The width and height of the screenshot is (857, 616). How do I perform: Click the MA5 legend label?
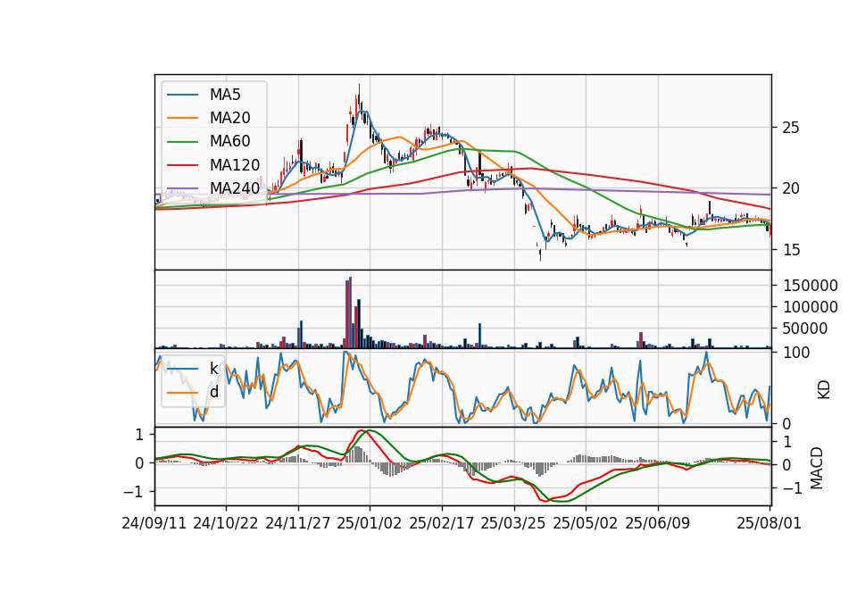pyautogui.click(x=225, y=95)
